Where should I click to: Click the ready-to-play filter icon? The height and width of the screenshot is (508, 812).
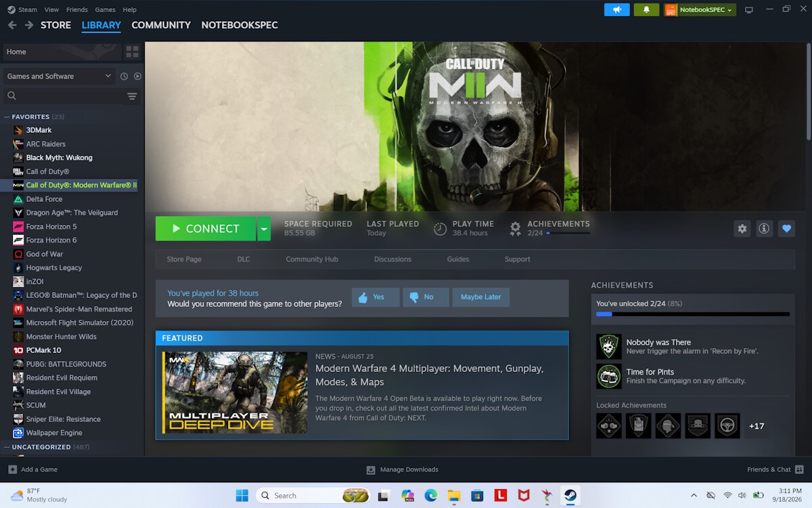137,77
